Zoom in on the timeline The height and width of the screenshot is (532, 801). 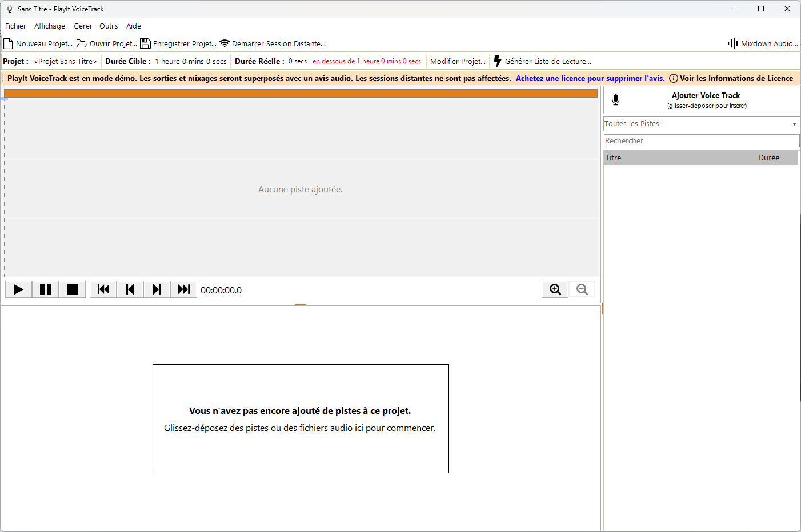[555, 289]
